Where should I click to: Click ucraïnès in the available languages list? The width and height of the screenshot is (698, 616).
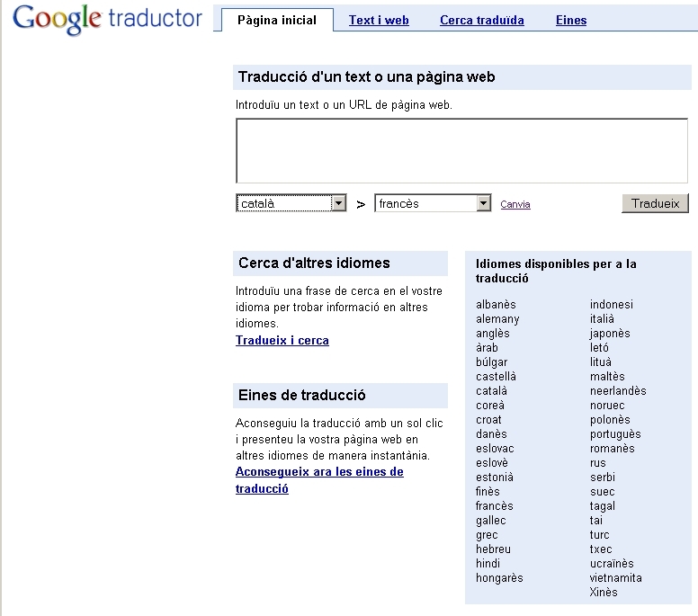(612, 564)
